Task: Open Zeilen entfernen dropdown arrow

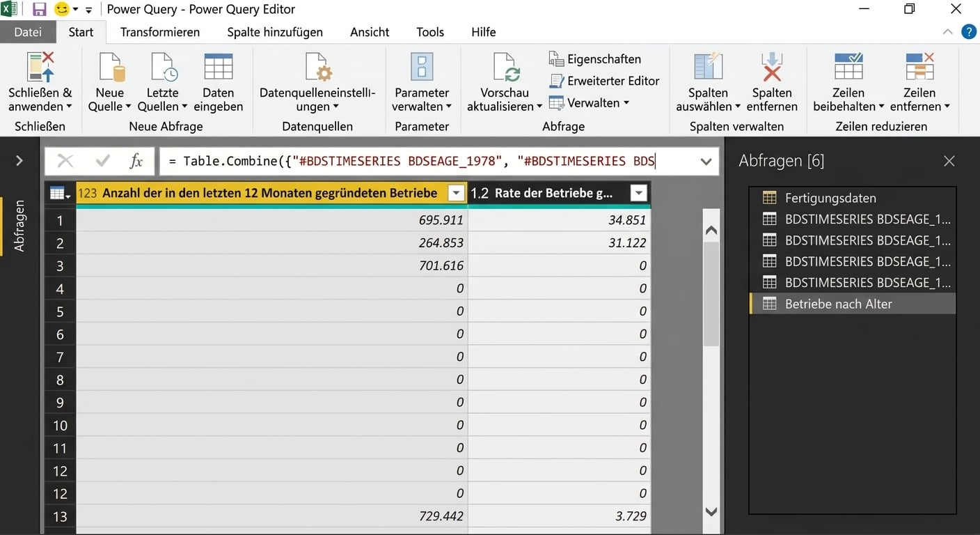Action: [947, 107]
